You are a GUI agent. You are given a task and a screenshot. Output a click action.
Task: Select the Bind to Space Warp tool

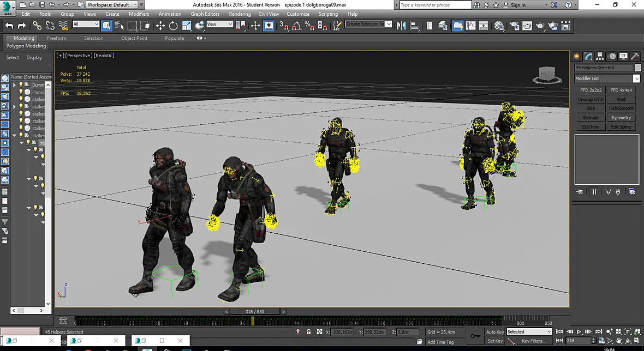coord(63,26)
